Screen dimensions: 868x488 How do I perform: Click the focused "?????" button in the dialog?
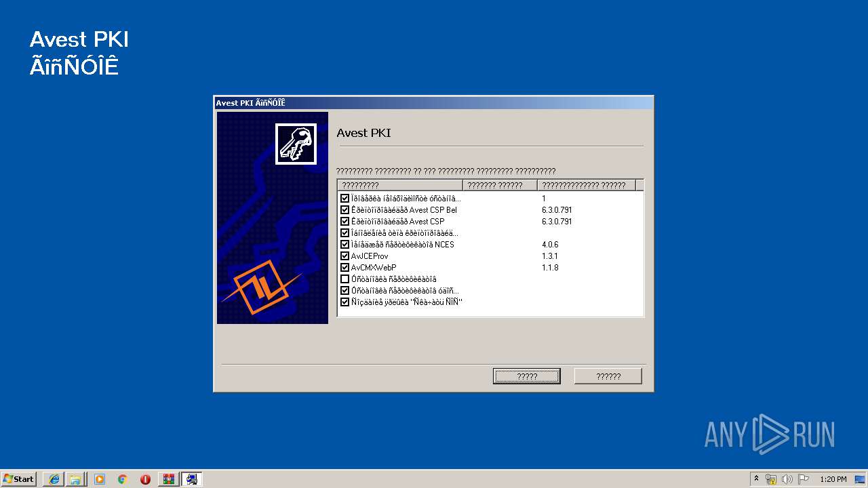[x=527, y=376]
